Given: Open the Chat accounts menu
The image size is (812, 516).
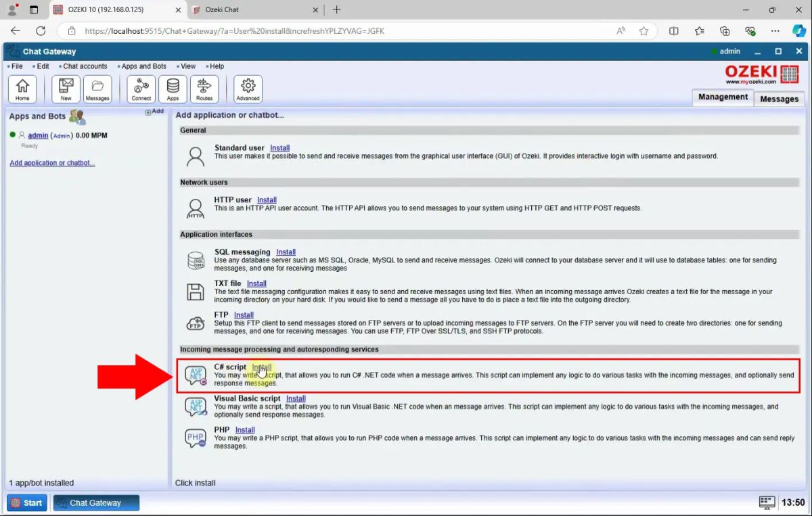Looking at the screenshot, I should (85, 66).
